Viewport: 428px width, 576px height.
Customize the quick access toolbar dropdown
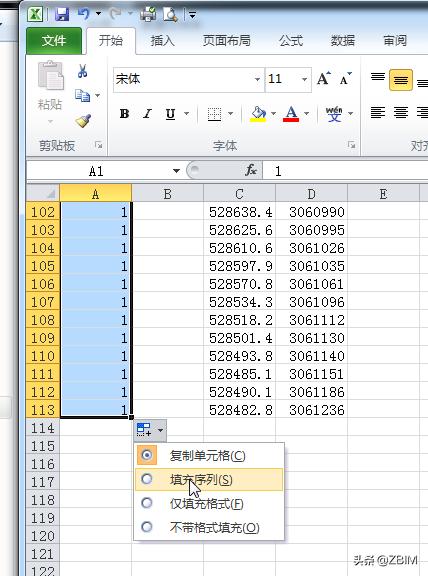[193, 15]
